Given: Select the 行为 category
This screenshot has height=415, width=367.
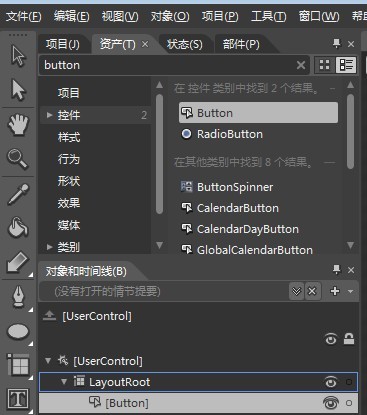Looking at the screenshot, I should point(69,159).
